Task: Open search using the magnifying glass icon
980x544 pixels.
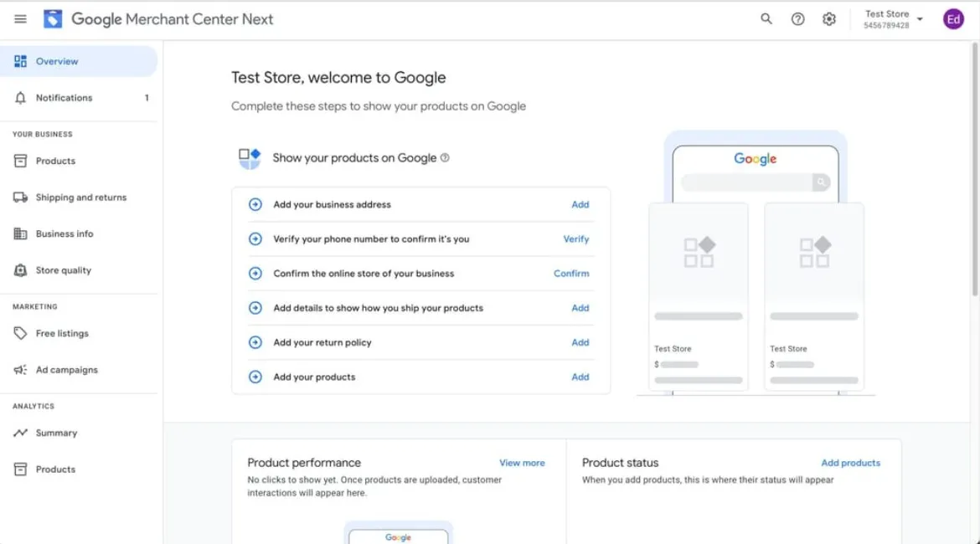Action: 766,18
